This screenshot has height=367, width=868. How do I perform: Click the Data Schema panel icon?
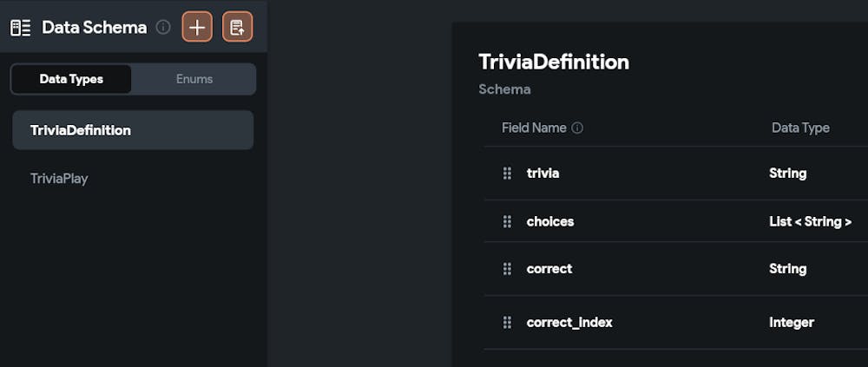(x=21, y=28)
